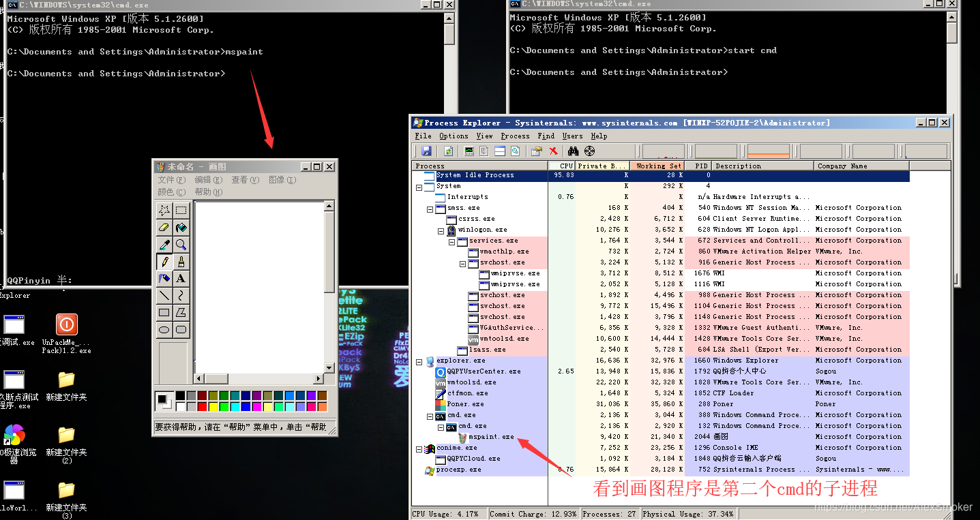Sort by the CPU column header
The image size is (980, 520).
pyautogui.click(x=562, y=166)
